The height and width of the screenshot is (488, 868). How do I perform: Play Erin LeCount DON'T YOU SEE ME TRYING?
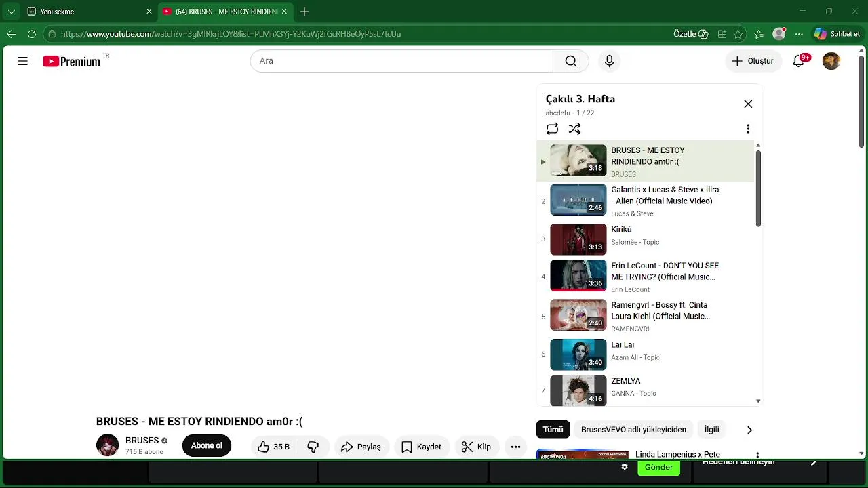pos(645,276)
